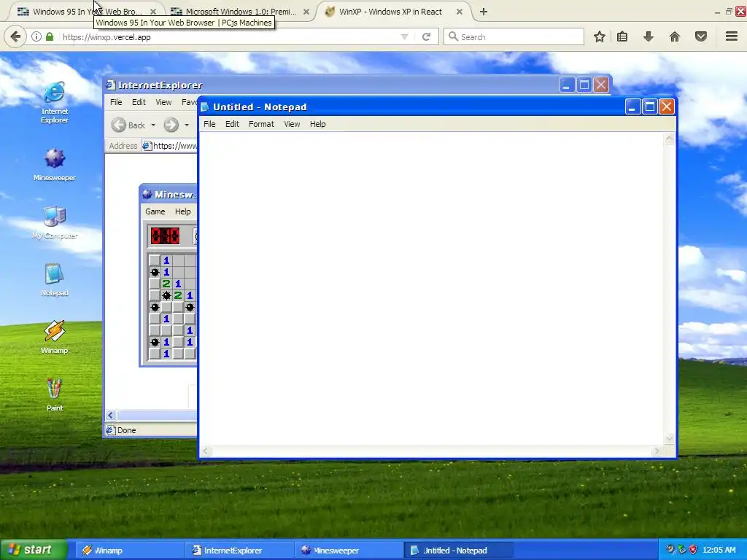Open Firefox downloads arrow icon
The height and width of the screenshot is (560, 747).
click(x=649, y=36)
